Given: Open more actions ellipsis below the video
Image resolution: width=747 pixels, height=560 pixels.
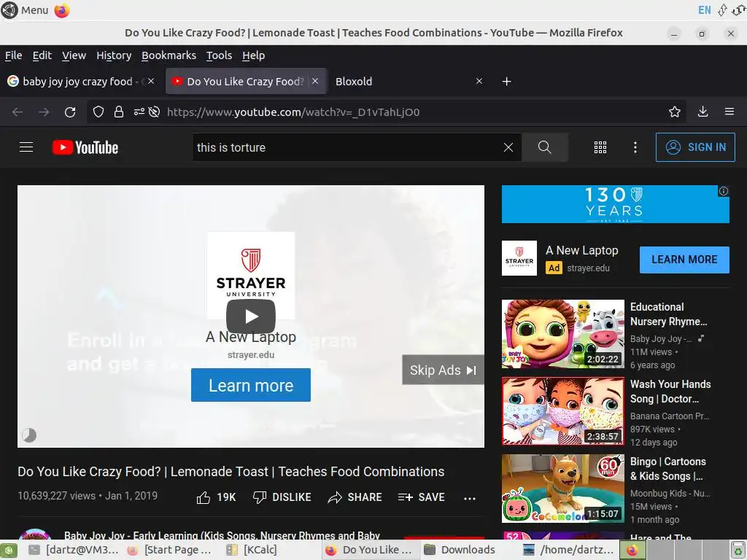Looking at the screenshot, I should pos(470,498).
